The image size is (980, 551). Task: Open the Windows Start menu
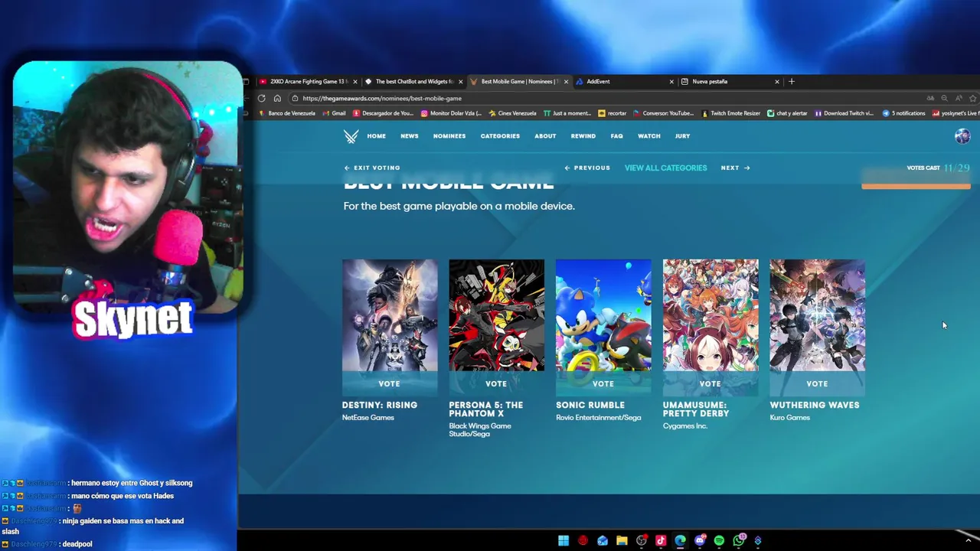[563, 541]
